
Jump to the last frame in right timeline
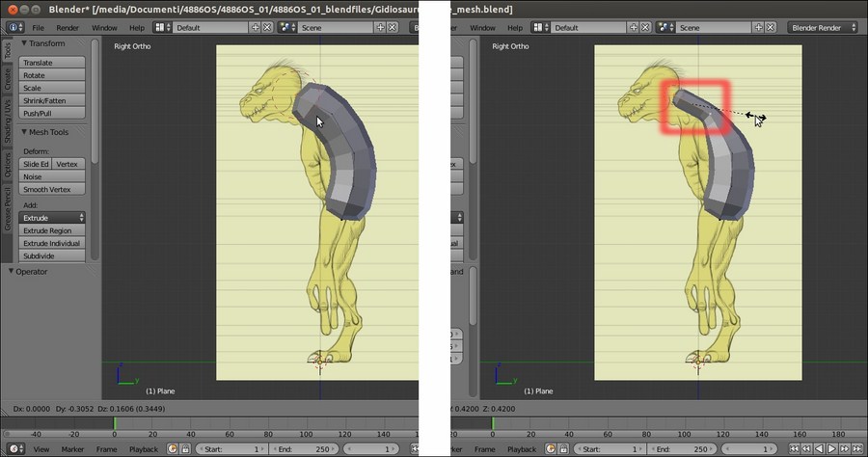click(857, 448)
